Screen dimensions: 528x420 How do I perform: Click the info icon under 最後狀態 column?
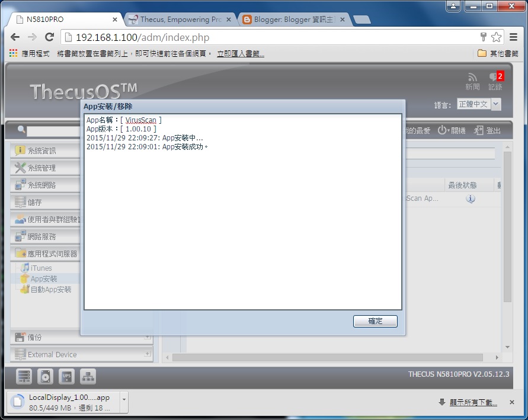pos(471,198)
